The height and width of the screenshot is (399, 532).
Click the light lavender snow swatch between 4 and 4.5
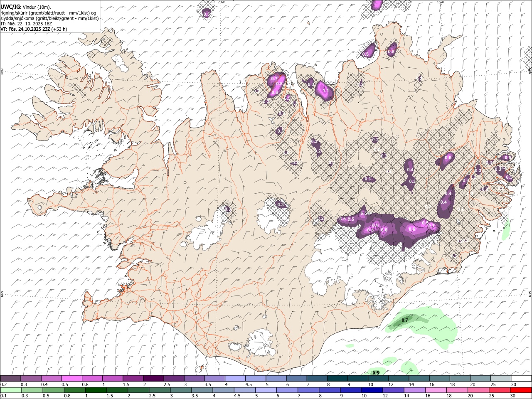[x=235, y=378]
